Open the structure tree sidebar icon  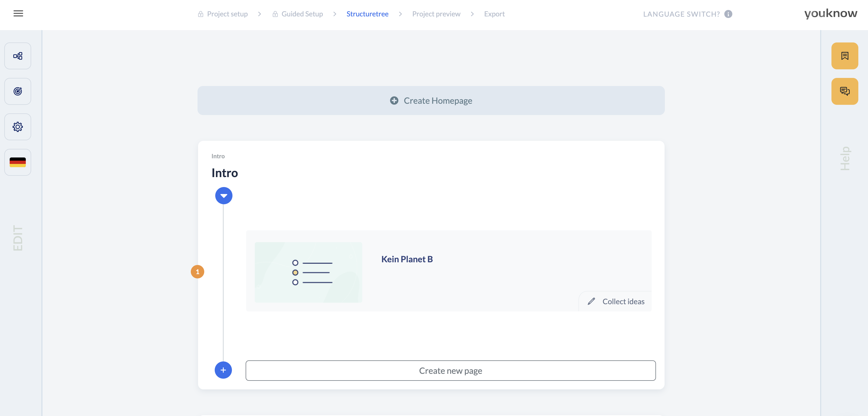coord(18,56)
